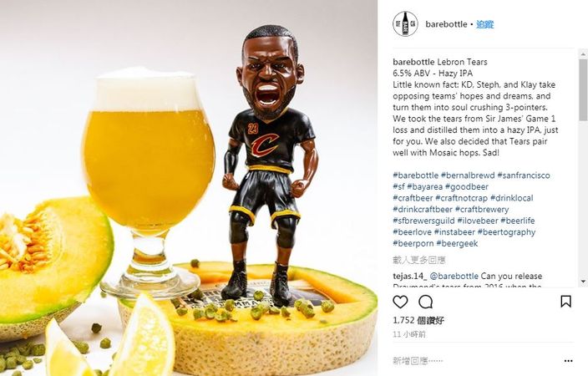Open the tejas.14_ commenter profile
Image resolution: width=588 pixels, height=376 pixels.
point(410,277)
